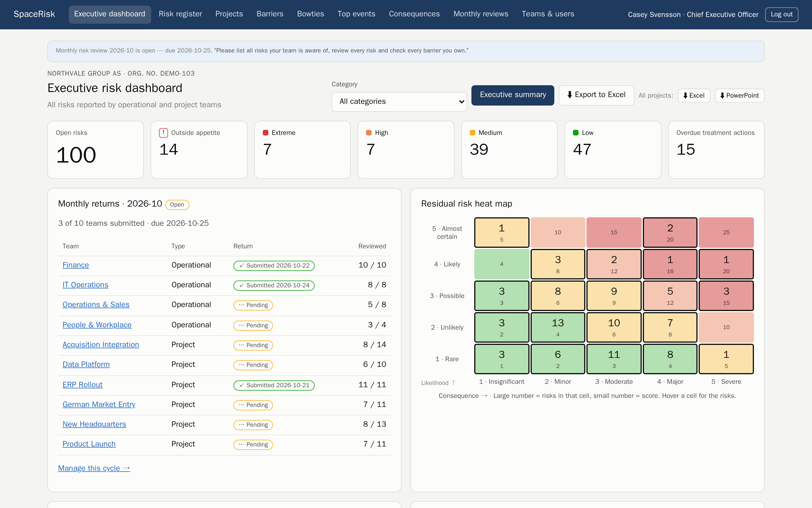This screenshot has width=812, height=508.
Task: Click ERP Rollout Submitted 2026-10-21 badge
Action: point(274,385)
